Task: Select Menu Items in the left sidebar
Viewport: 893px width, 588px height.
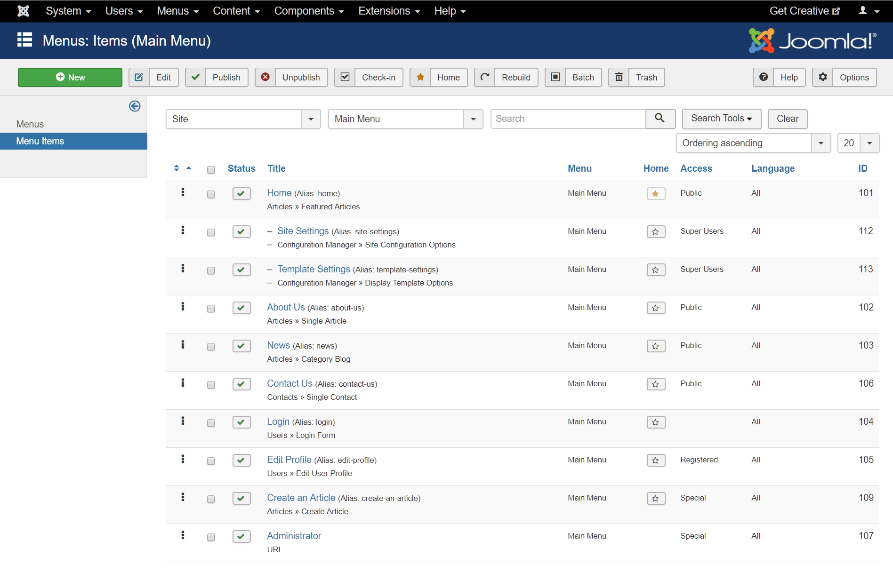Action: 73,141
